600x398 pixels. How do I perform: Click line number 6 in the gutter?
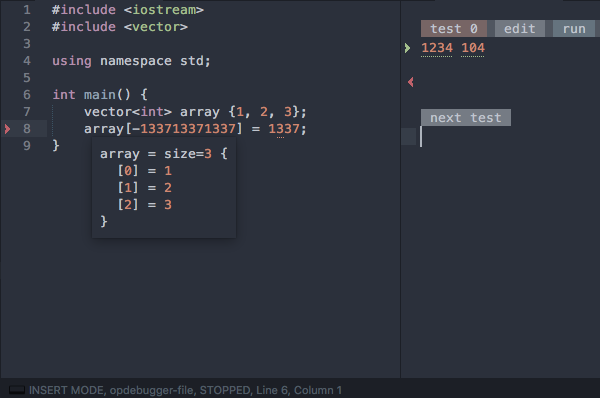(27, 95)
